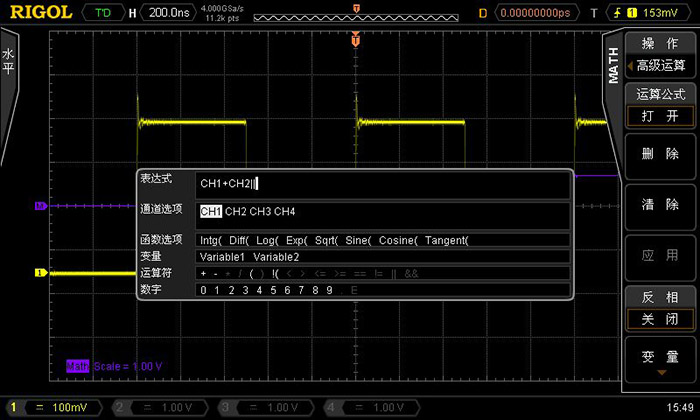Click the purple Math scale label
The width and height of the screenshot is (700, 420).
pos(113,366)
